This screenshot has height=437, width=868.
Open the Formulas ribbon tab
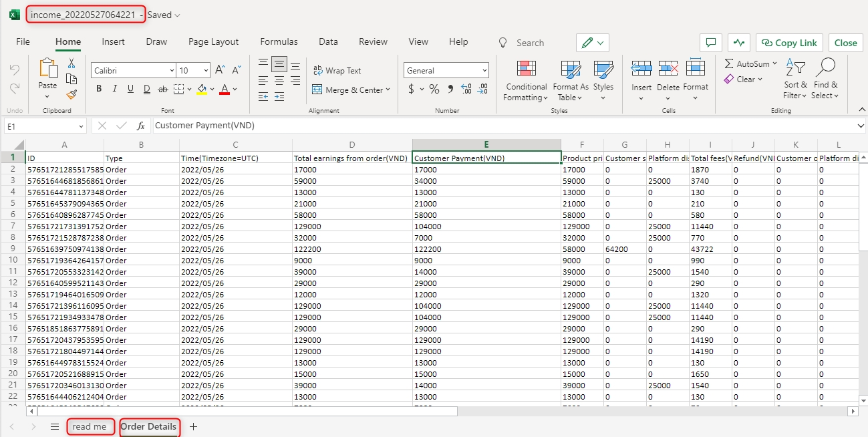pyautogui.click(x=279, y=41)
